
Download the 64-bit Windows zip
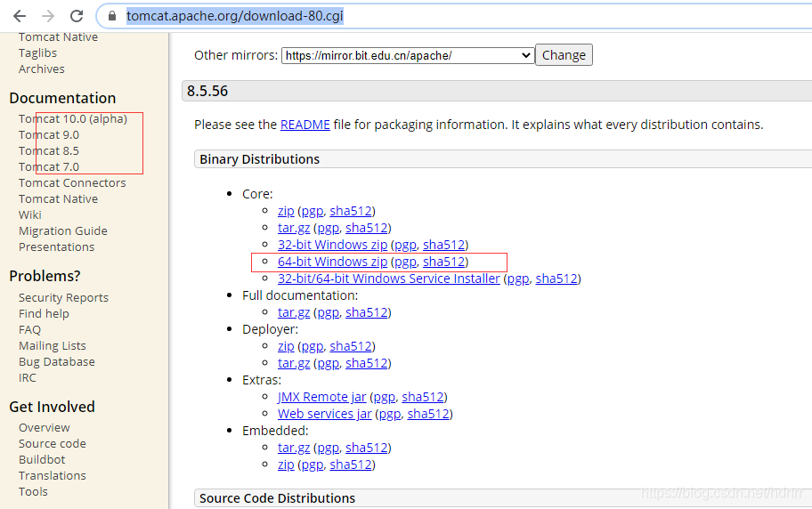(x=332, y=262)
